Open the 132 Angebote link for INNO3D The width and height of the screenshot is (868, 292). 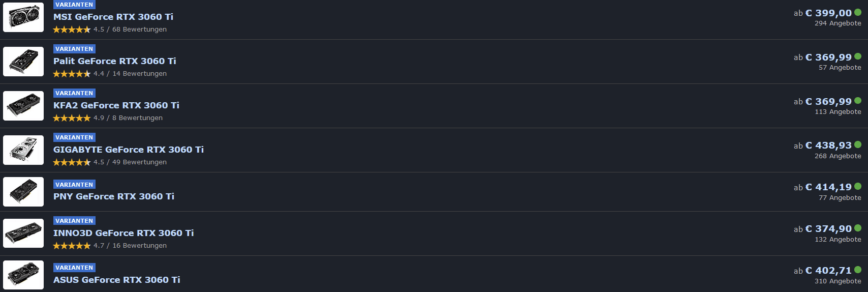[838, 240]
